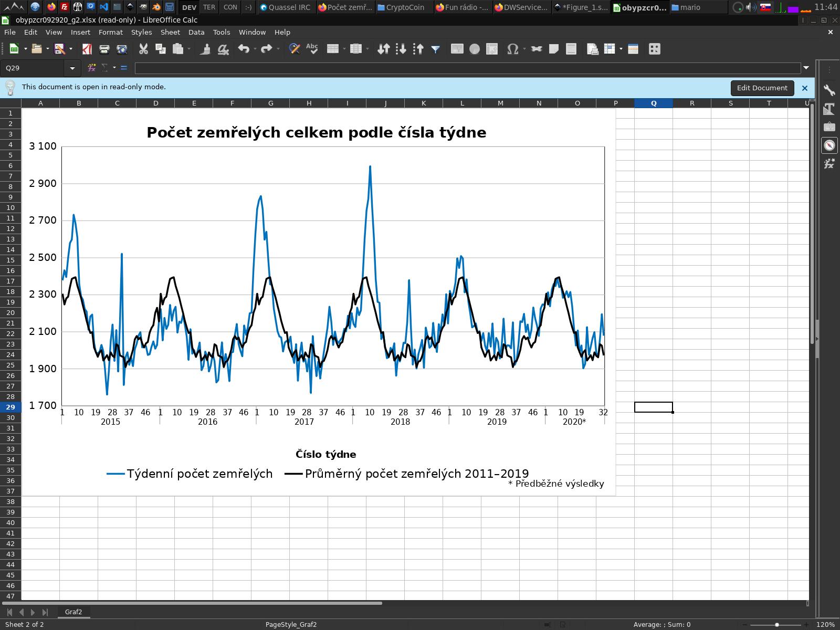
Task: Click the Formula equals icon
Action: coord(124,68)
